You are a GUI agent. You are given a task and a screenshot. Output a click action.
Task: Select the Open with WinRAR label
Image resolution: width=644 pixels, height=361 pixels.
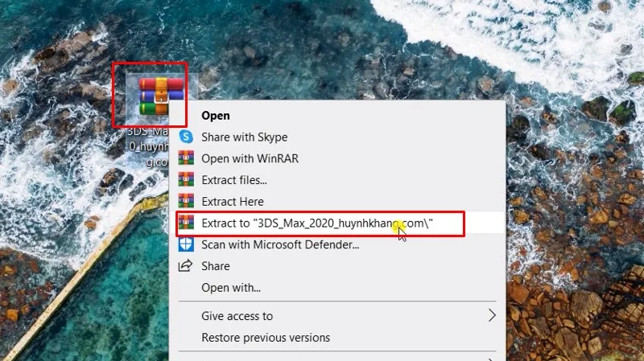250,158
